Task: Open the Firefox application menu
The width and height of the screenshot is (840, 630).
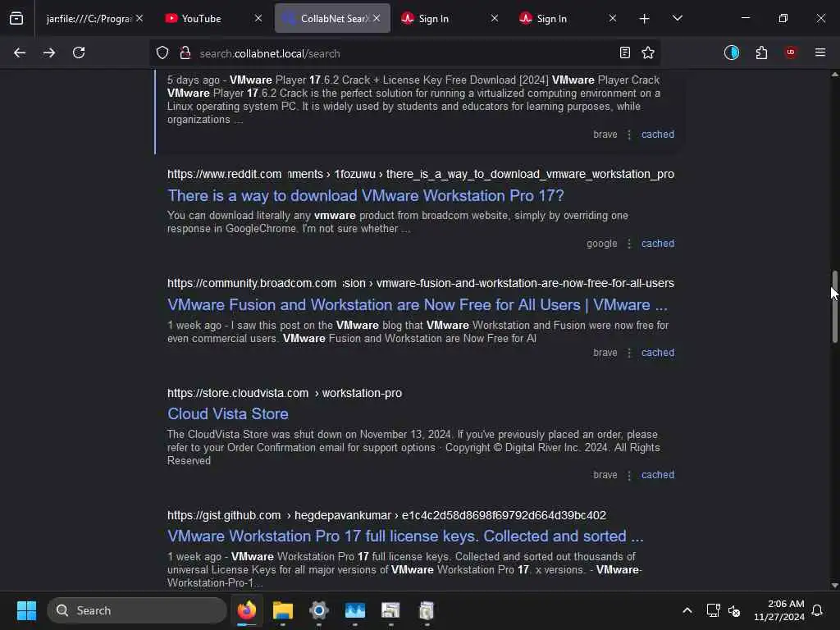Action: point(820,52)
